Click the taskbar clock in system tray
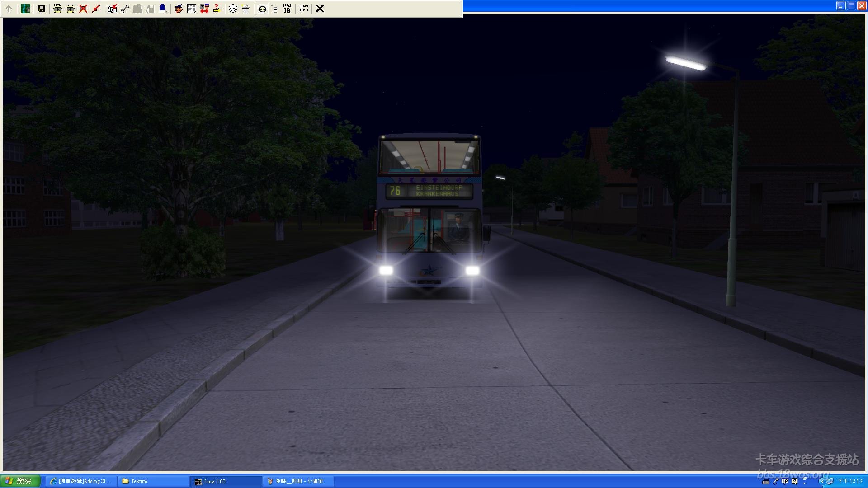The image size is (868, 488). point(849,481)
